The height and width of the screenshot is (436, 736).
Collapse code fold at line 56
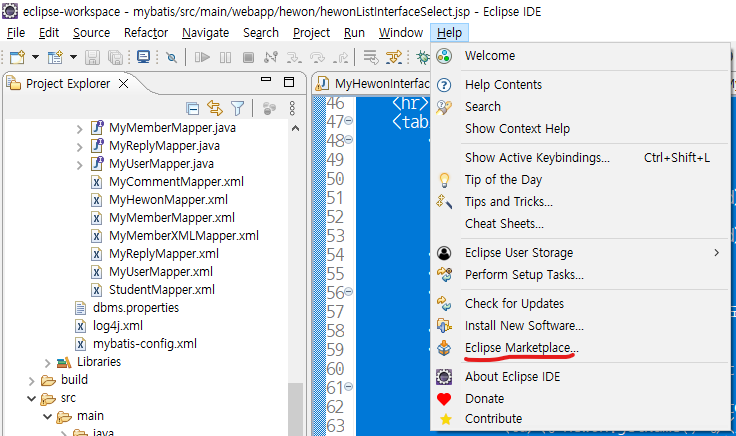[349, 292]
